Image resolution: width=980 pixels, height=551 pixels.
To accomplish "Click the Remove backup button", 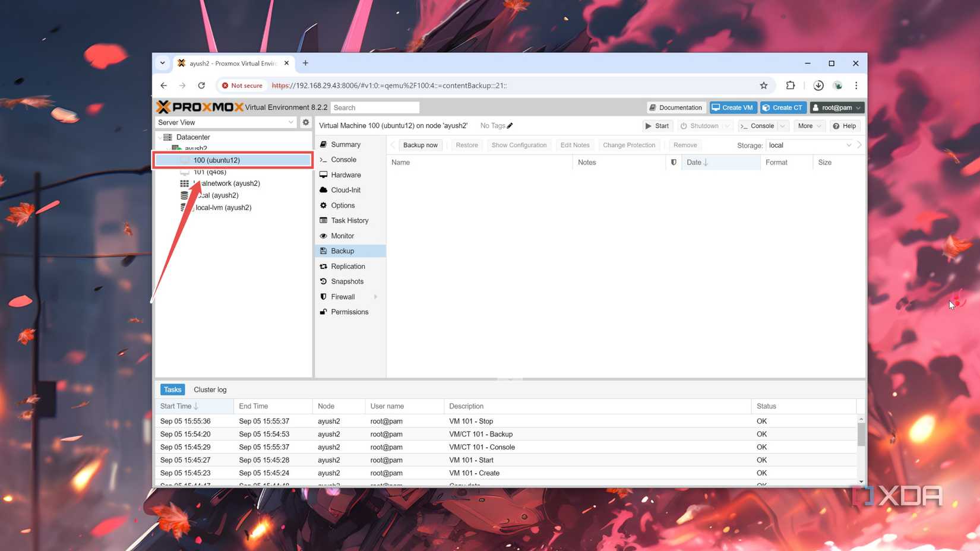I will 685,145.
